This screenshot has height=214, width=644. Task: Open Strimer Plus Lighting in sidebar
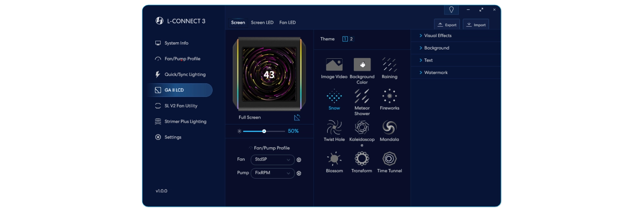pos(185,121)
